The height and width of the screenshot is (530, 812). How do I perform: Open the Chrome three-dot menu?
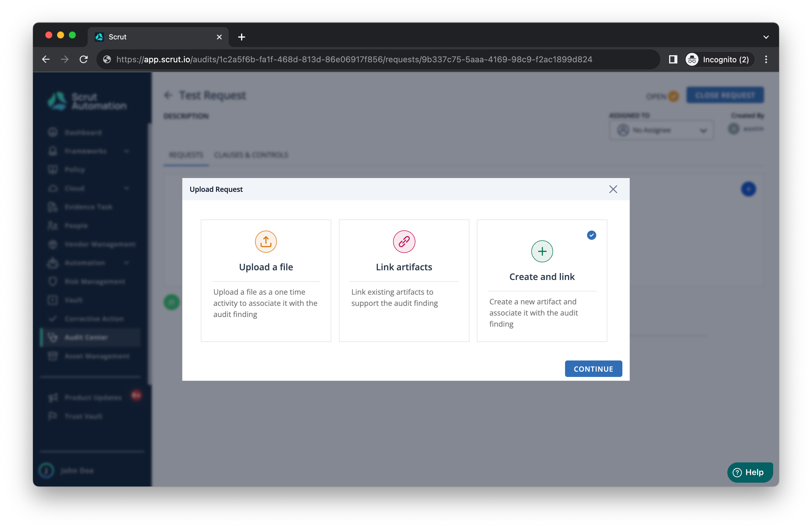[766, 59]
